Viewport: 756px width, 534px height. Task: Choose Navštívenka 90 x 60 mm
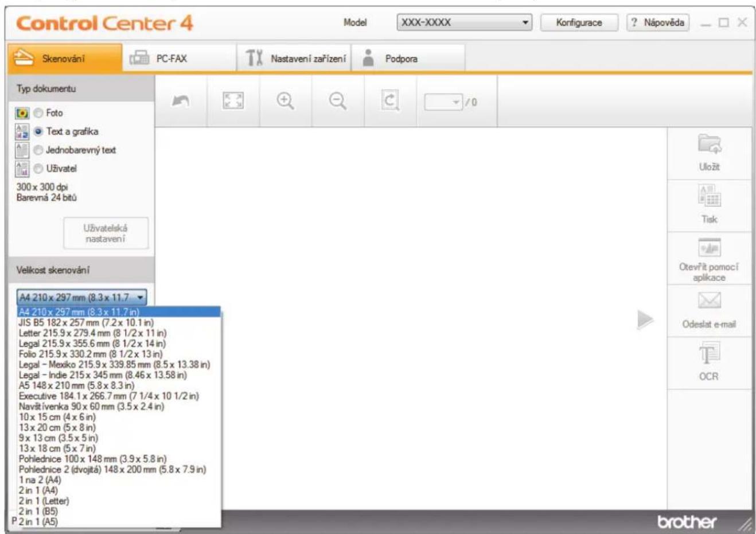pos(119,407)
